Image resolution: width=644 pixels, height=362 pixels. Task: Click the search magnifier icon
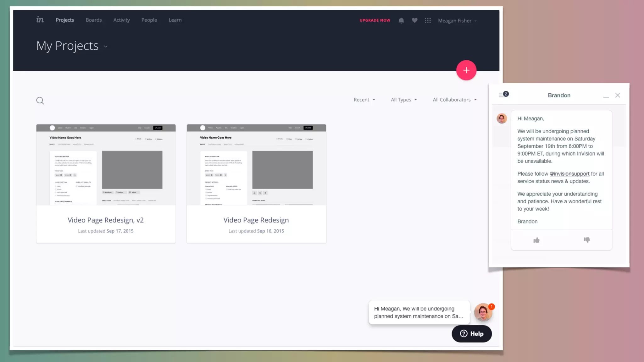coord(40,101)
